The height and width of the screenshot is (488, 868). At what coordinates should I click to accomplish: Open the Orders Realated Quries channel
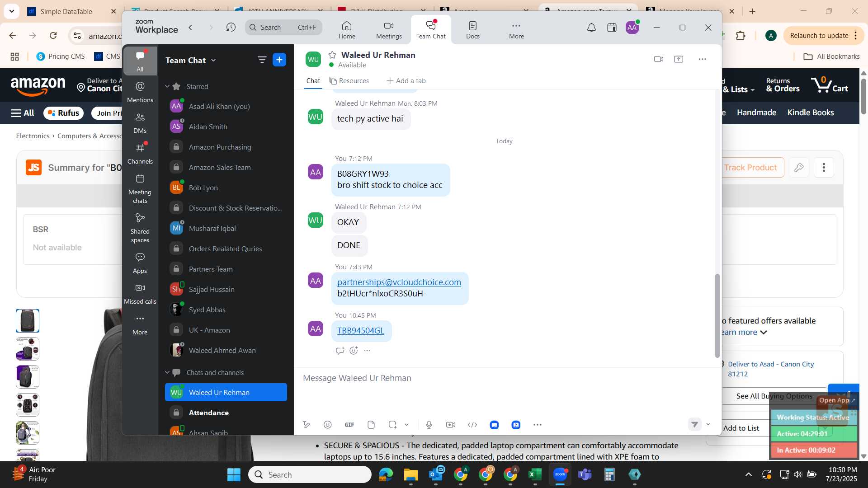coord(226,249)
